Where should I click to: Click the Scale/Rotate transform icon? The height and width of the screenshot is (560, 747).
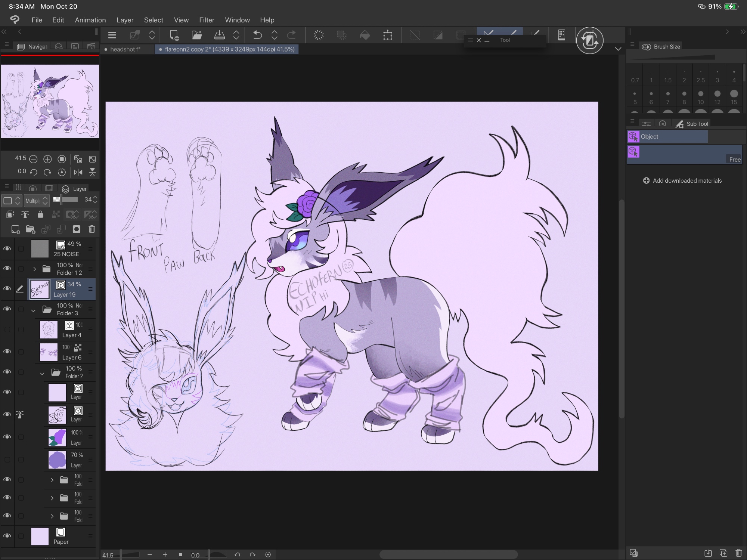coord(388,35)
